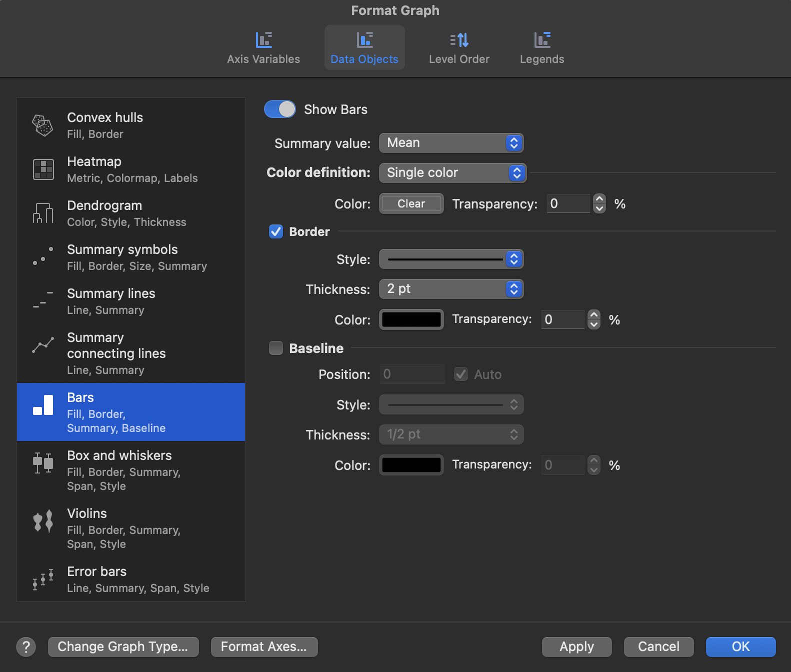Select the Error bars icon

[x=43, y=580]
